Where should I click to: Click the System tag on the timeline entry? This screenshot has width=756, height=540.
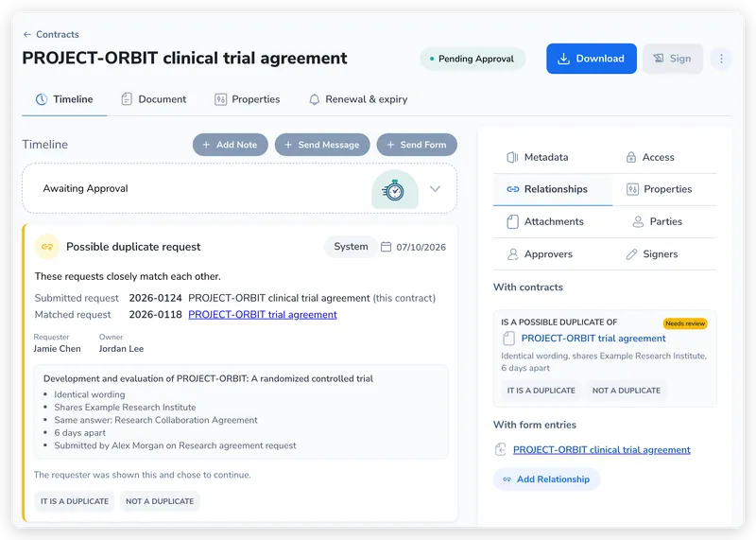pos(351,247)
